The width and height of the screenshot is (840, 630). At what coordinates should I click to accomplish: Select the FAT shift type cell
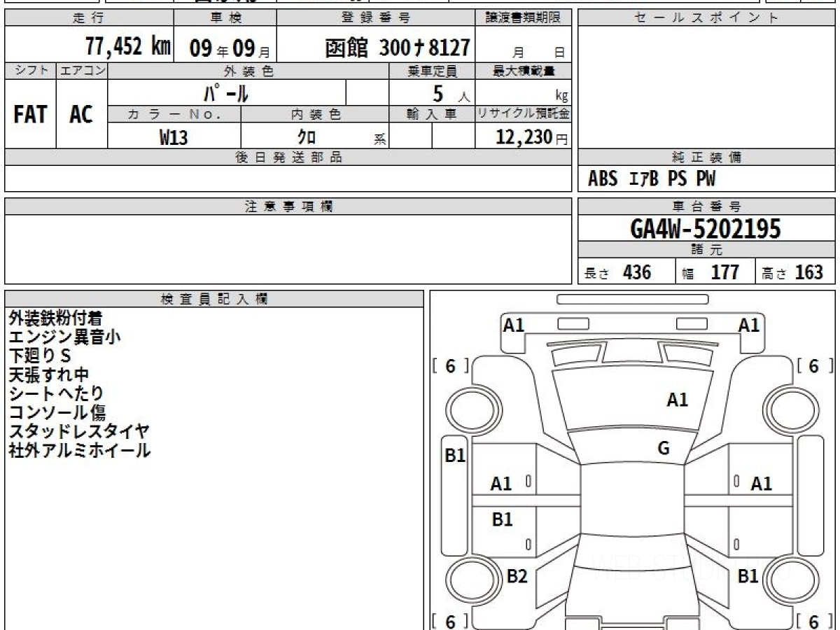pyautogui.click(x=30, y=114)
